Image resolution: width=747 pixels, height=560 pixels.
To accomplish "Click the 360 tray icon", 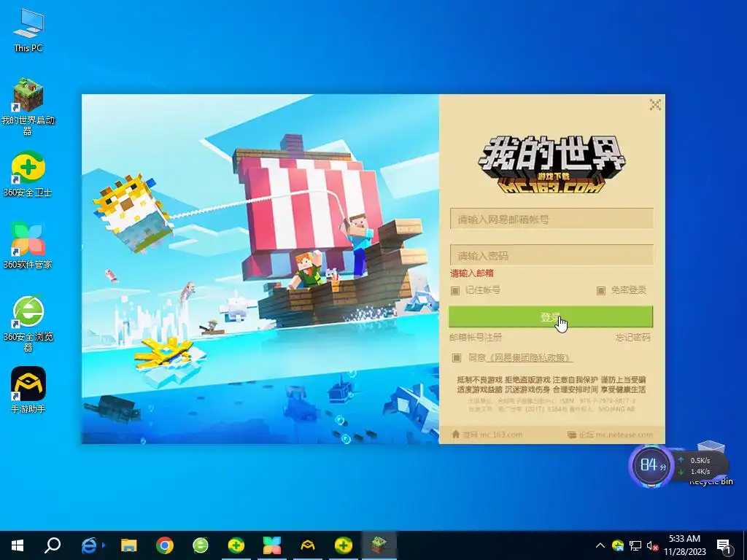I will (618, 545).
